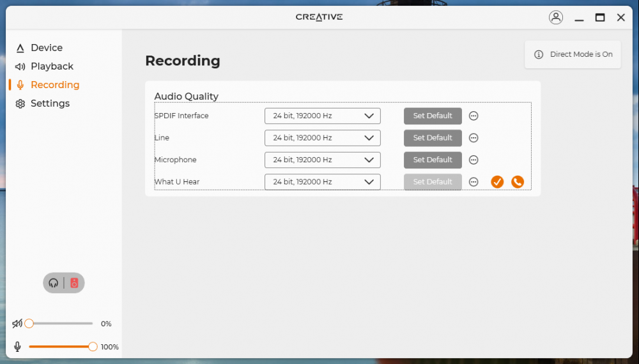This screenshot has height=364, width=639.
Task: Toggle speaker mute icon
Action: (17, 324)
